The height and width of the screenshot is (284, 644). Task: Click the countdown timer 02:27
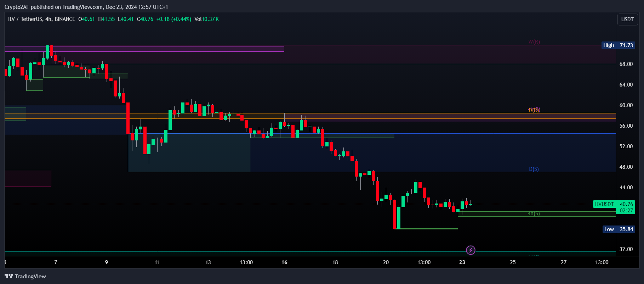[626, 211]
